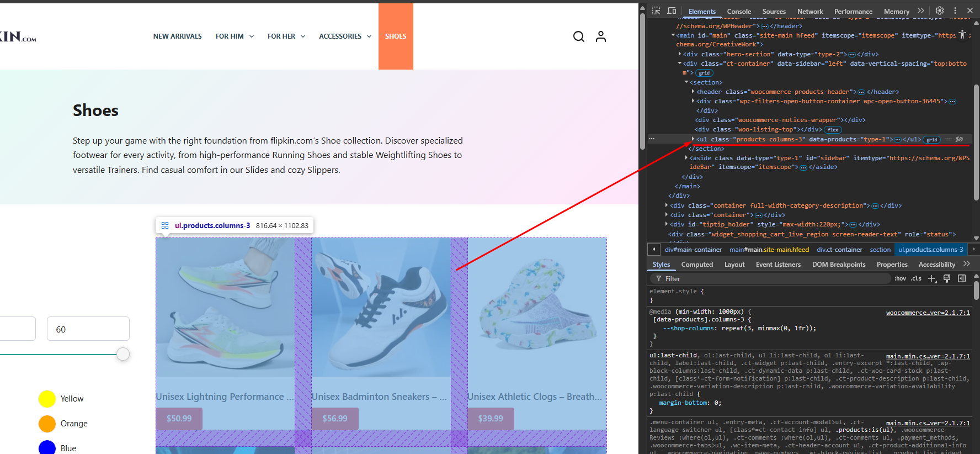Expand ellipsis in wpc-filters-open-button-container div

pos(952,102)
